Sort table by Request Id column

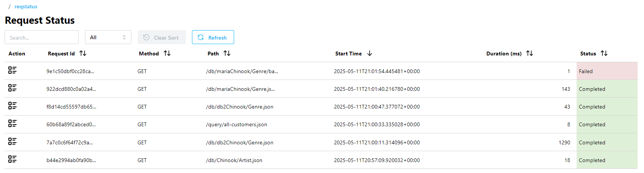click(83, 54)
